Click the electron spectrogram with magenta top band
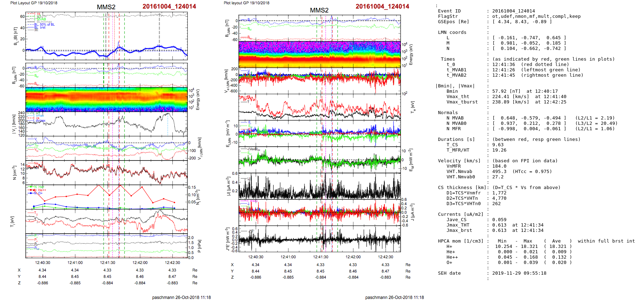This screenshot has width=644, height=300. 320,54
